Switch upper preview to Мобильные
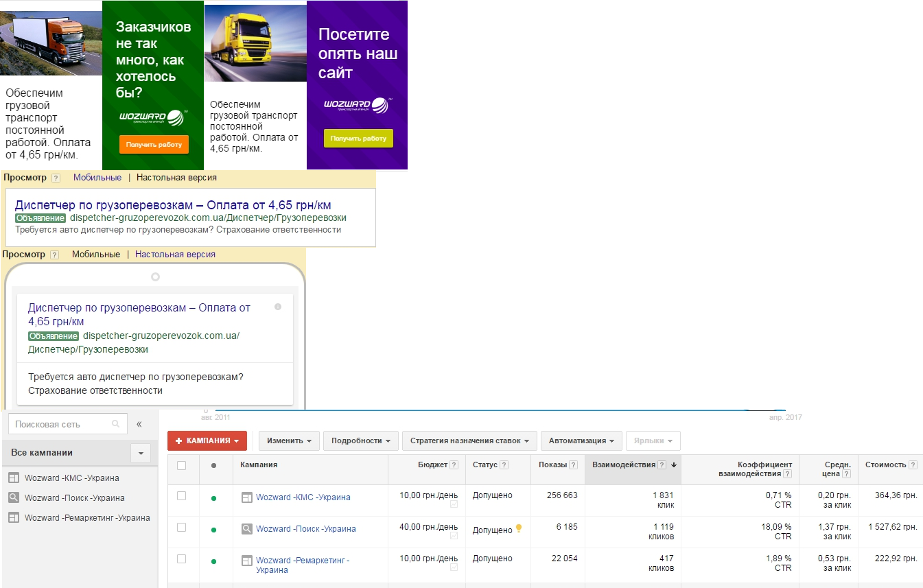Viewport: 923px width, 588px height. (x=97, y=178)
